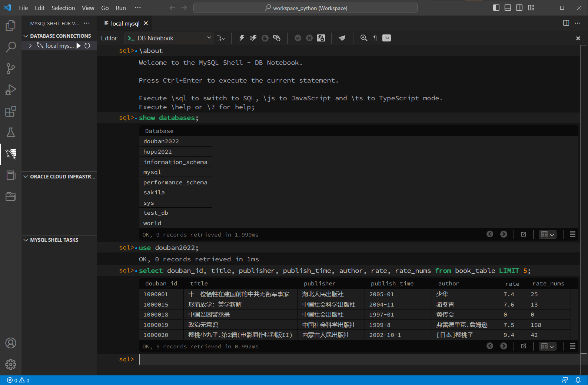The width and height of the screenshot is (588, 385).
Task: Open the find magnifier tool in toolbar
Action: point(364,38)
